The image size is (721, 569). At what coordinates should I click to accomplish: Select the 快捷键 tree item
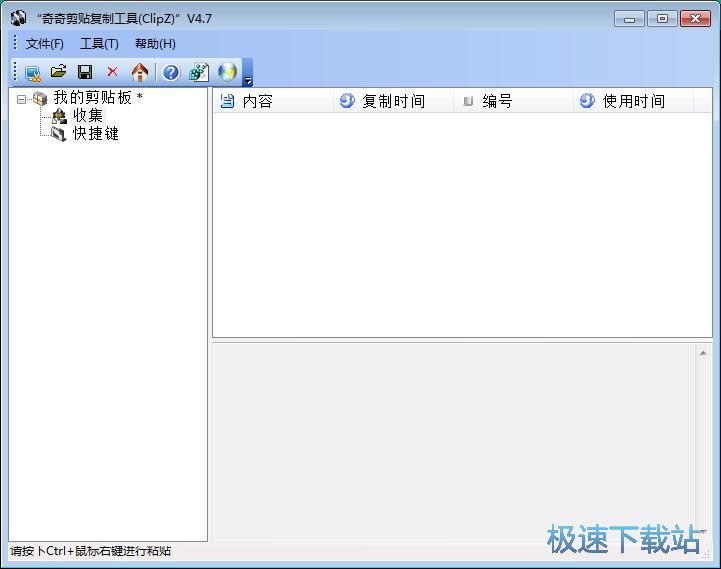click(x=96, y=133)
